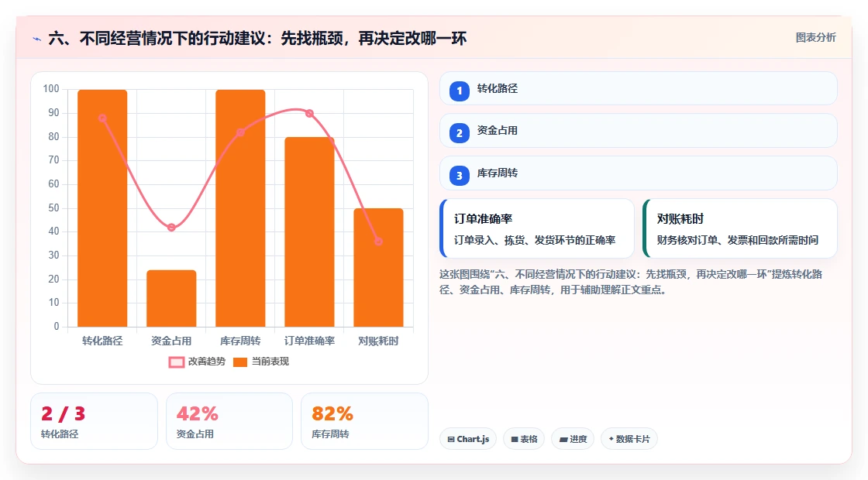The height and width of the screenshot is (480, 868).
Task: Click the section title 六、不同经营情况下的行动建议
Action: coord(257,38)
